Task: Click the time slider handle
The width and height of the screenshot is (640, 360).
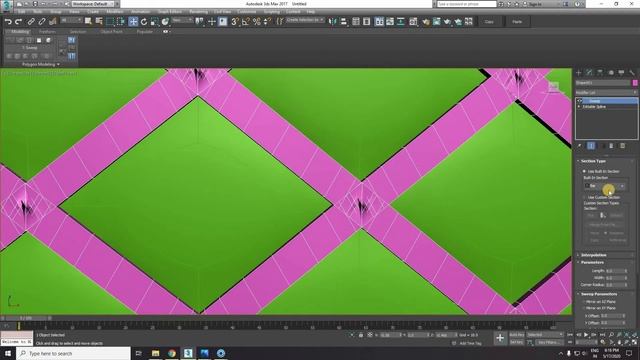Action: click(x=26, y=318)
